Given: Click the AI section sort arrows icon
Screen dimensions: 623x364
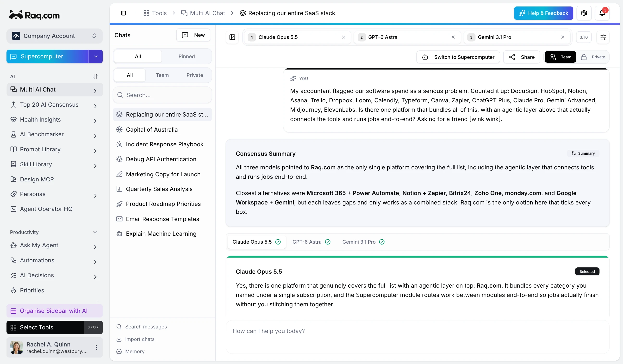Looking at the screenshot, I should pyautogui.click(x=95, y=76).
